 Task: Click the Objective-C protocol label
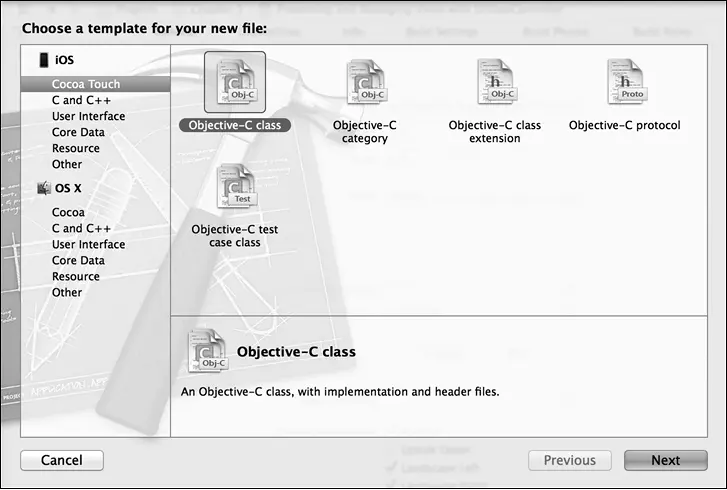625,125
